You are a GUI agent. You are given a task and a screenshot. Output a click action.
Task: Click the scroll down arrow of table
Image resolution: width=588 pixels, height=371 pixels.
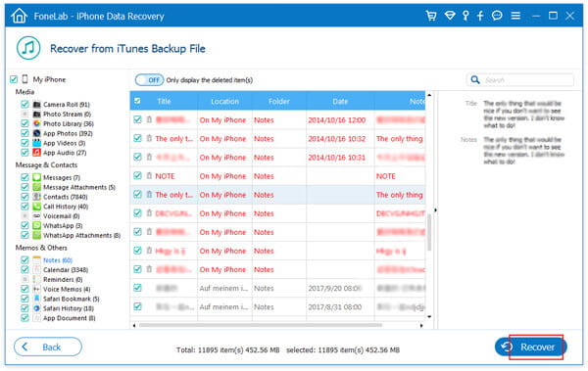pos(429,316)
